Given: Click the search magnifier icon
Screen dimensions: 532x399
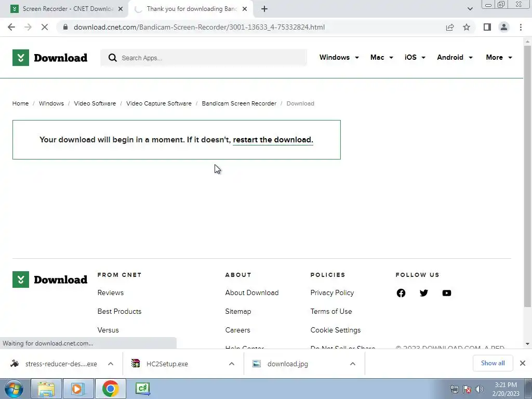Looking at the screenshot, I should [x=113, y=58].
